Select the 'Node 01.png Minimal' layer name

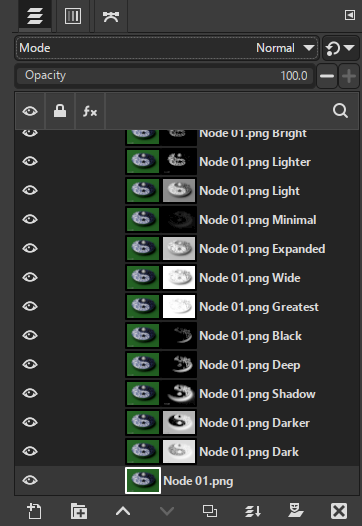point(258,220)
